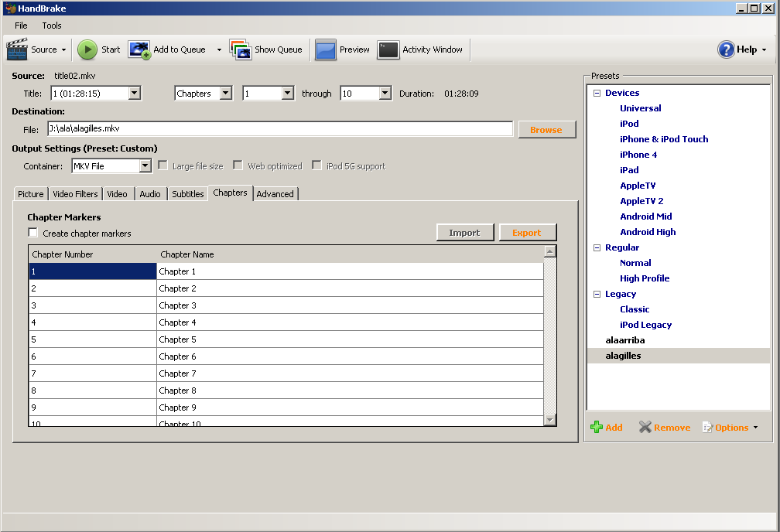This screenshot has width=780, height=532.
Task: Click the Chapter 9 name cell
Action: click(350, 408)
